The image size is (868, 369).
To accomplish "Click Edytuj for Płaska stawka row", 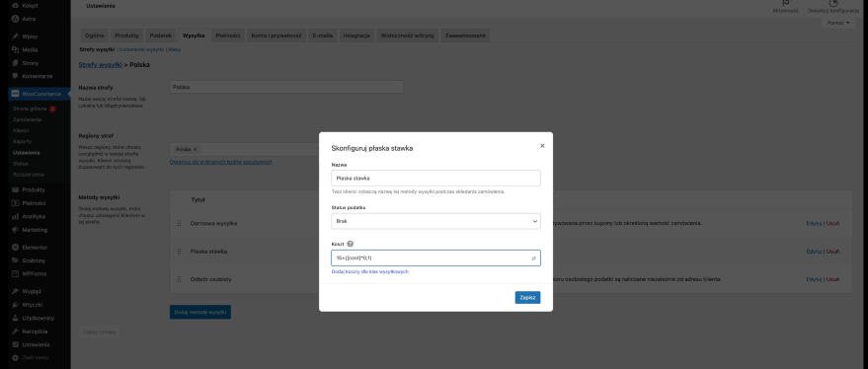I will [x=814, y=252].
